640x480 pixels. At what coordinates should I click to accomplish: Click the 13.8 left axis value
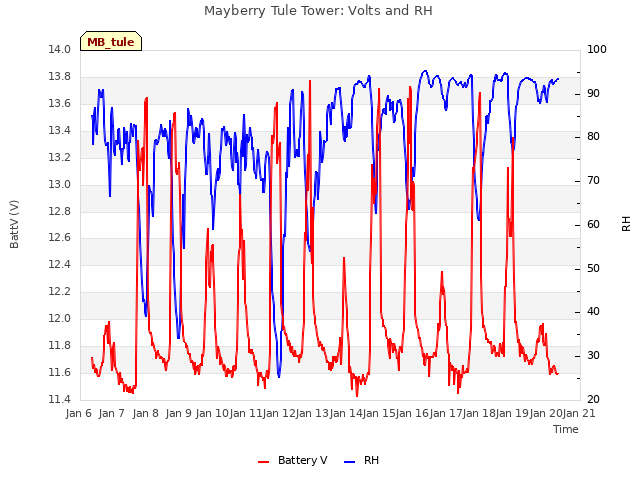click(x=60, y=76)
